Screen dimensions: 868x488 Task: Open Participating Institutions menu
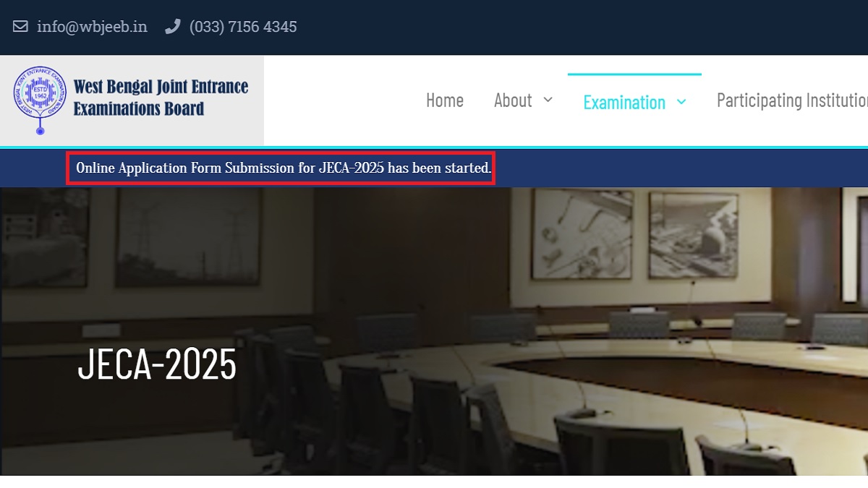click(x=791, y=100)
